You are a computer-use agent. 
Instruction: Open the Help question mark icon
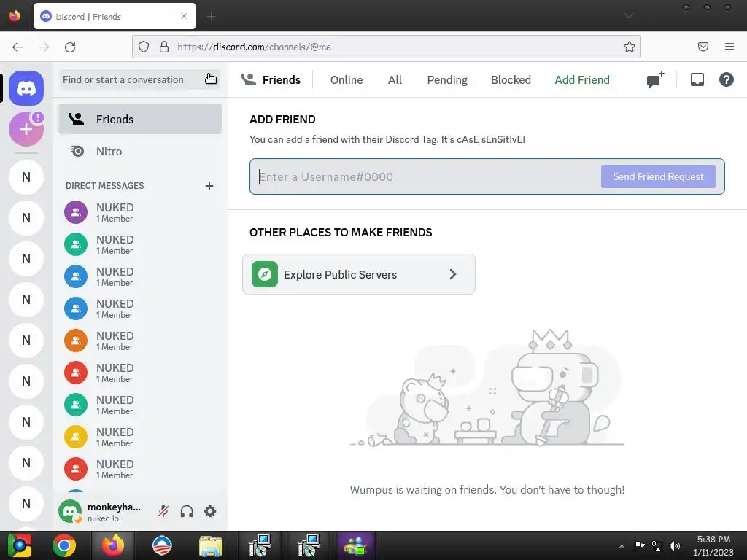(726, 79)
